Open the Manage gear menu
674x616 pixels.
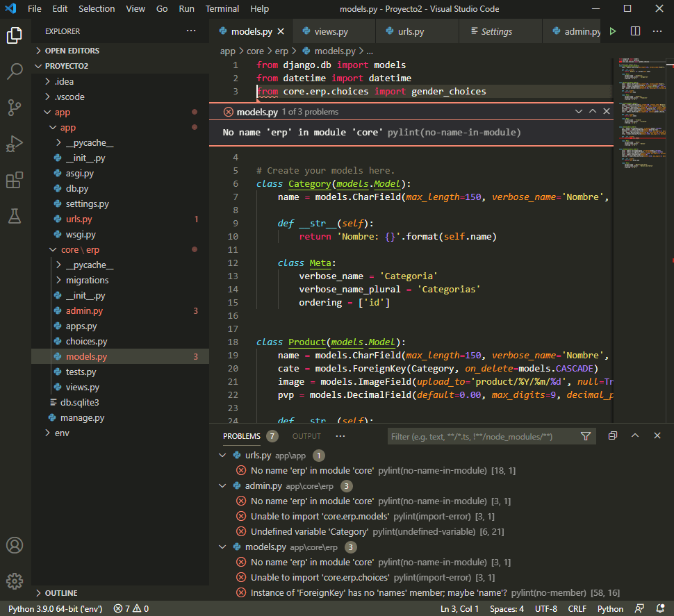(x=15, y=581)
